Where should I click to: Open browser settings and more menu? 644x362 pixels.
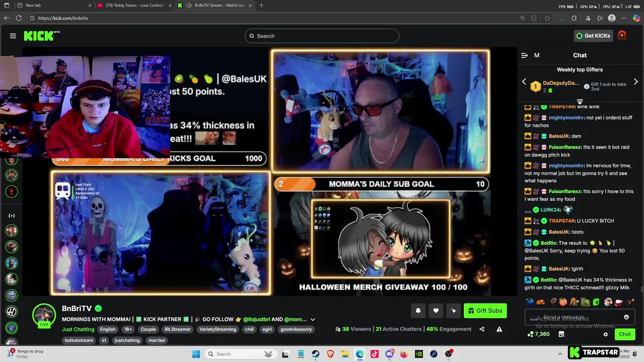pos(625,18)
